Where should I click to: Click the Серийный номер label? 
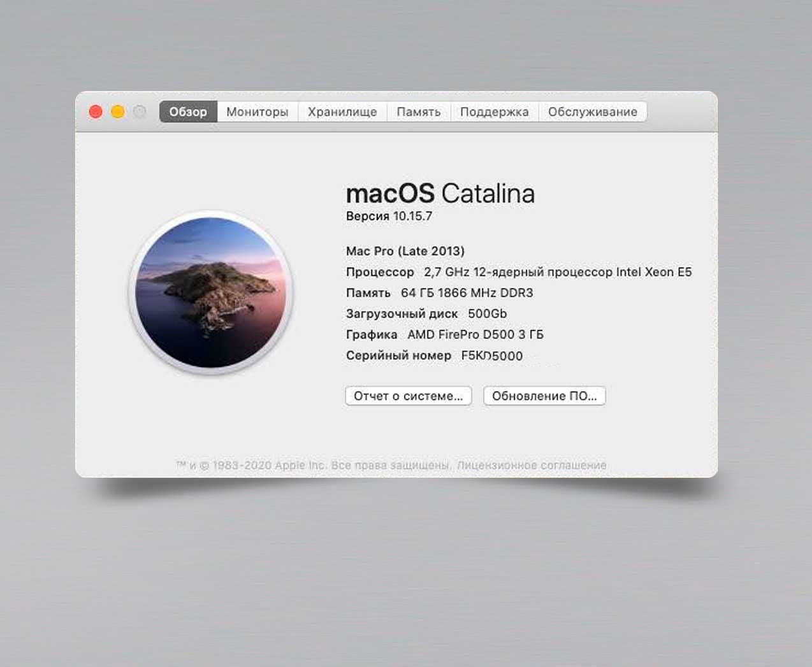(398, 355)
